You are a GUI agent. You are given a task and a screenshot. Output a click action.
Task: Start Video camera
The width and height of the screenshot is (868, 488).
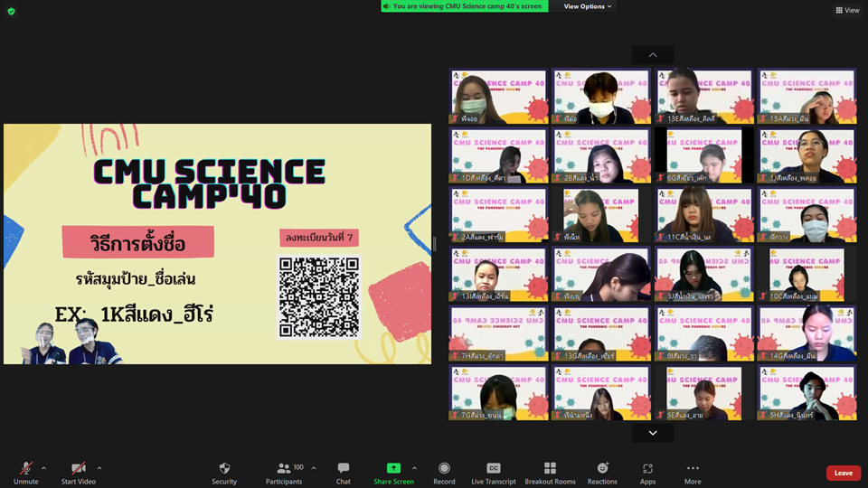click(80, 468)
